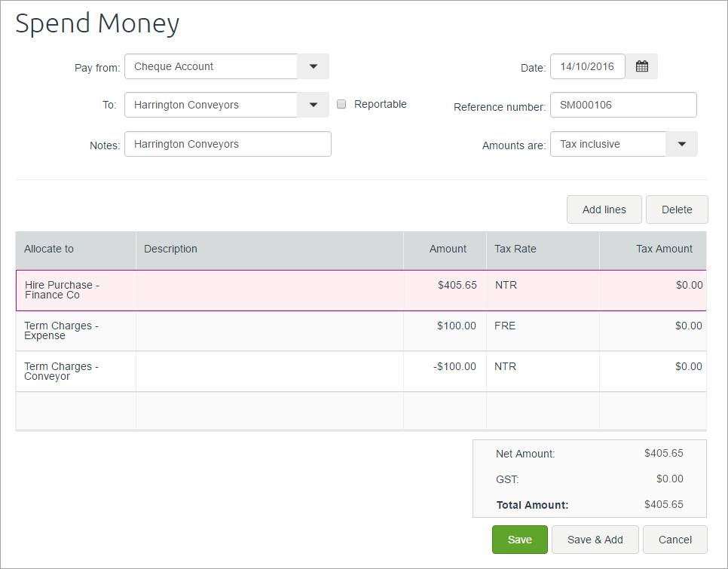The width and height of the screenshot is (728, 569).
Task: Open the To payee dropdown arrow
Action: 314,105
